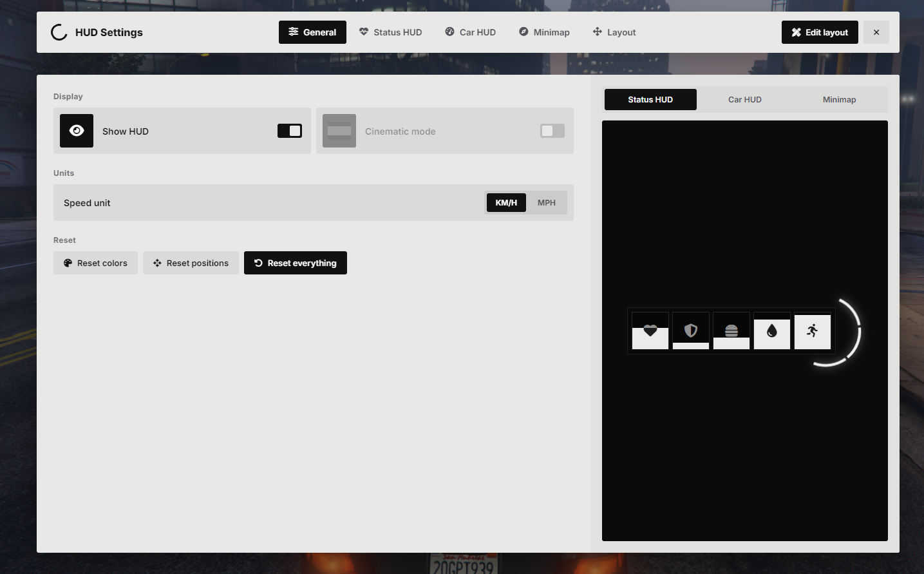The width and height of the screenshot is (924, 574).
Task: Select MPH speed unit
Action: tap(547, 202)
